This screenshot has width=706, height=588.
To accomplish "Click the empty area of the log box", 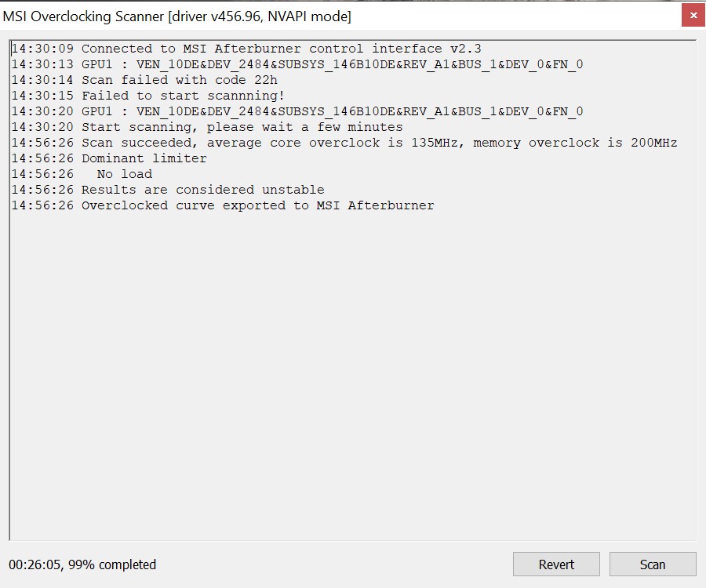I will pos(353,376).
